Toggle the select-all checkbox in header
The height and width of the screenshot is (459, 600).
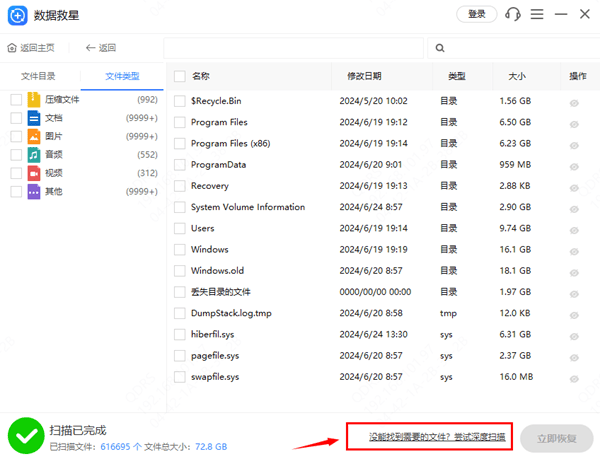click(x=179, y=76)
